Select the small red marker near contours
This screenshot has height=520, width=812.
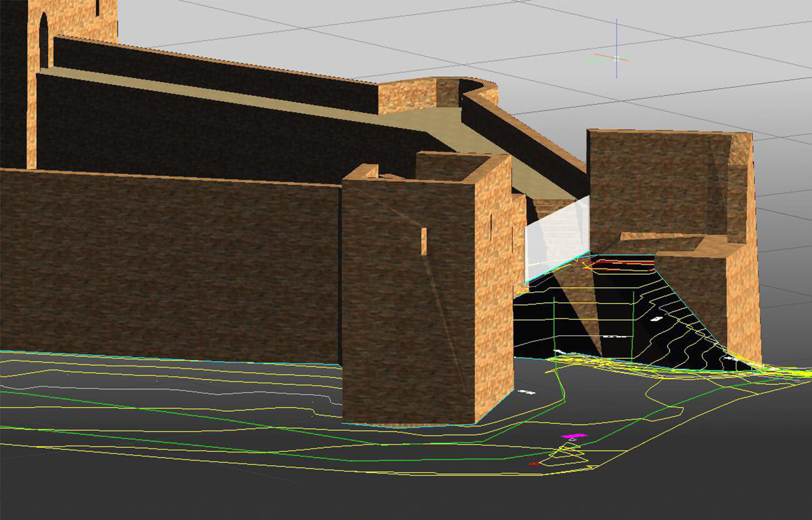click(x=534, y=464)
